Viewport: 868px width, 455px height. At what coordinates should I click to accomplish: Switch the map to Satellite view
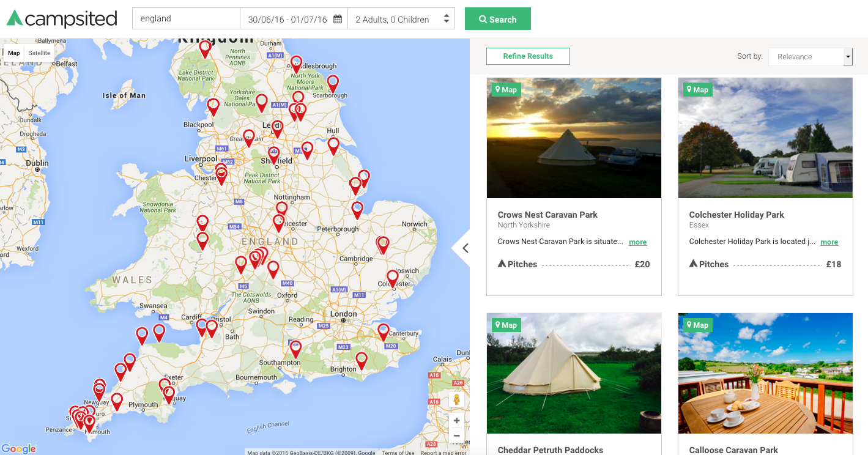[39, 53]
